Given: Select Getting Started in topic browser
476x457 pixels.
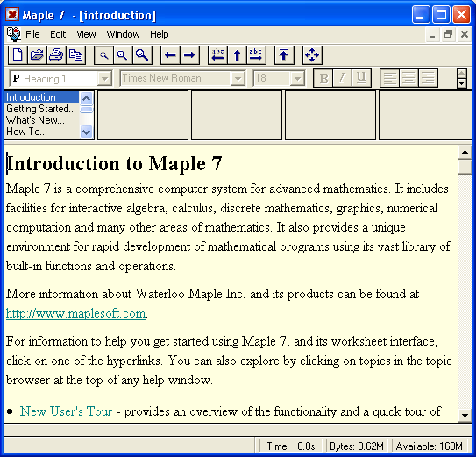Looking at the screenshot, I should (x=41, y=109).
